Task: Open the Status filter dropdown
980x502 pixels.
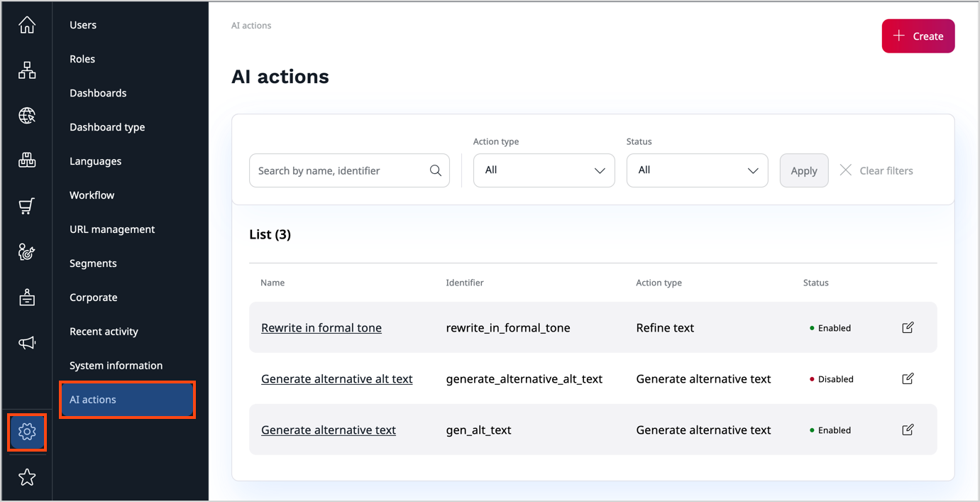Action: 697,170
